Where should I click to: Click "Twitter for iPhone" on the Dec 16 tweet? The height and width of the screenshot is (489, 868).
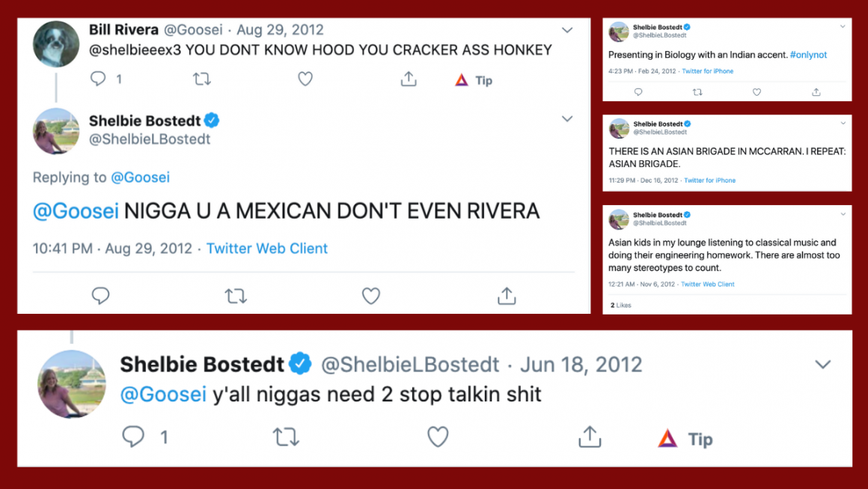(x=709, y=180)
